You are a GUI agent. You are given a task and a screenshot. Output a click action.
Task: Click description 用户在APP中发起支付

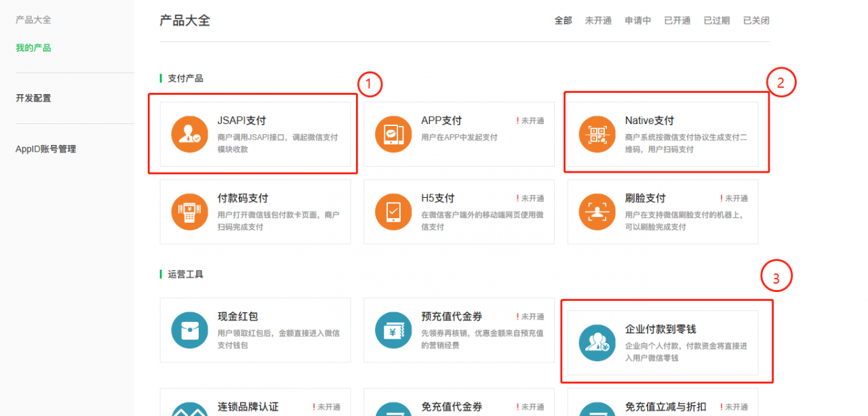[459, 137]
